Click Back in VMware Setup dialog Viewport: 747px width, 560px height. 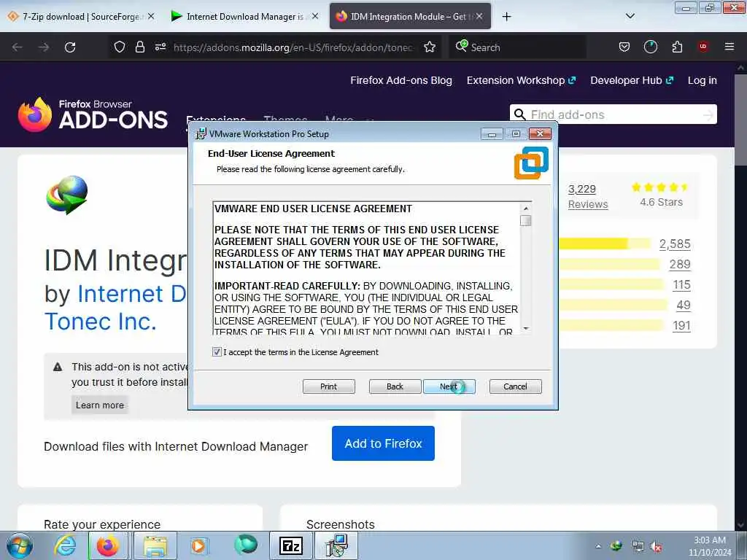[x=395, y=386]
